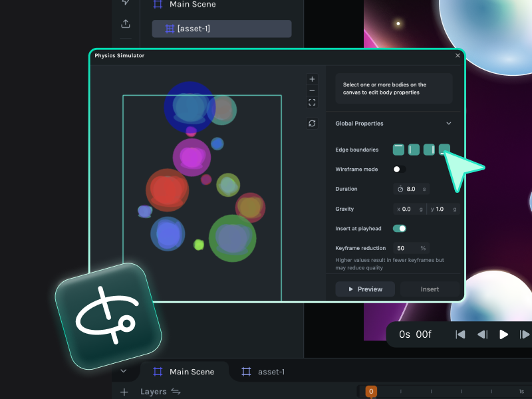Reset the simulation with the refresh icon
Viewport: 532px width, 399px height.
312,123
